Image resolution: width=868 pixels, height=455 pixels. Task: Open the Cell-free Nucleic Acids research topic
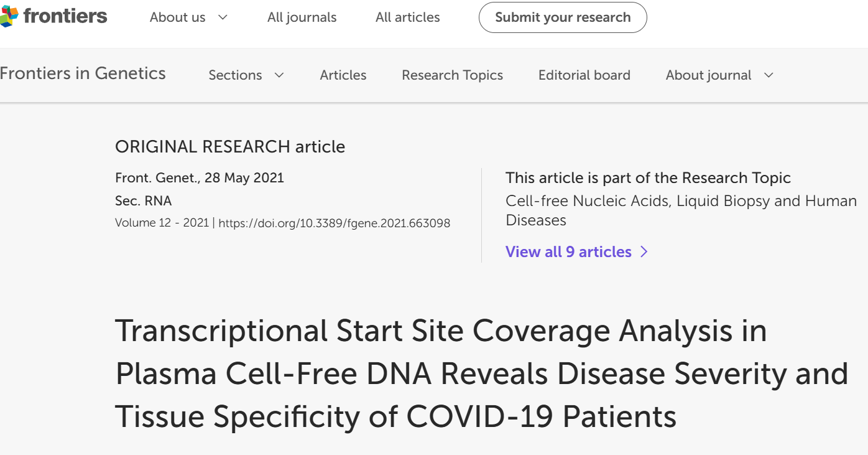click(x=681, y=210)
